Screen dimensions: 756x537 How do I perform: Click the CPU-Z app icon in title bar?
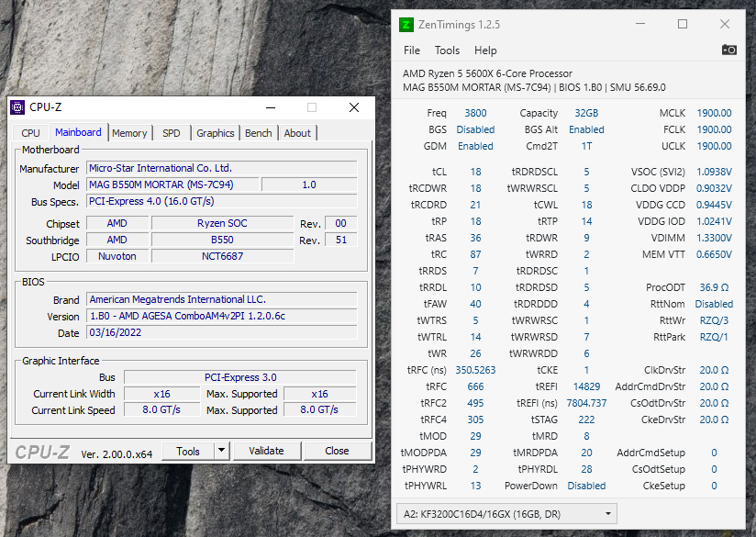[x=17, y=107]
